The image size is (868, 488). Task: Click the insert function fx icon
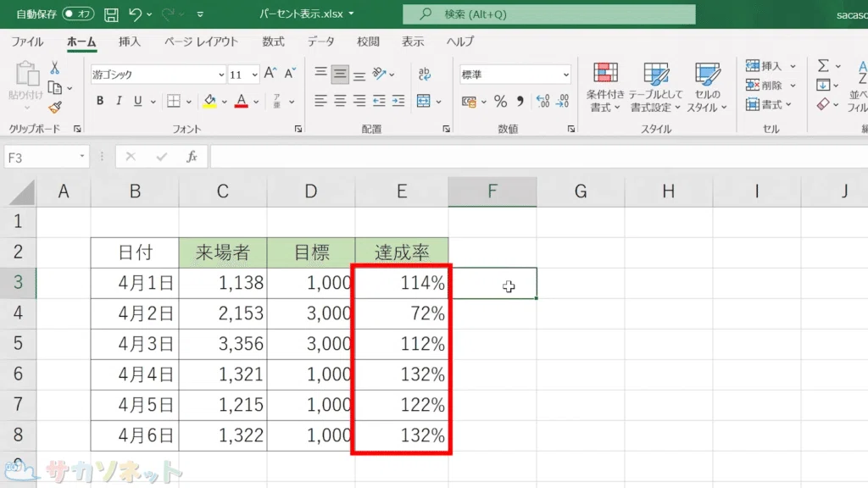(x=192, y=157)
